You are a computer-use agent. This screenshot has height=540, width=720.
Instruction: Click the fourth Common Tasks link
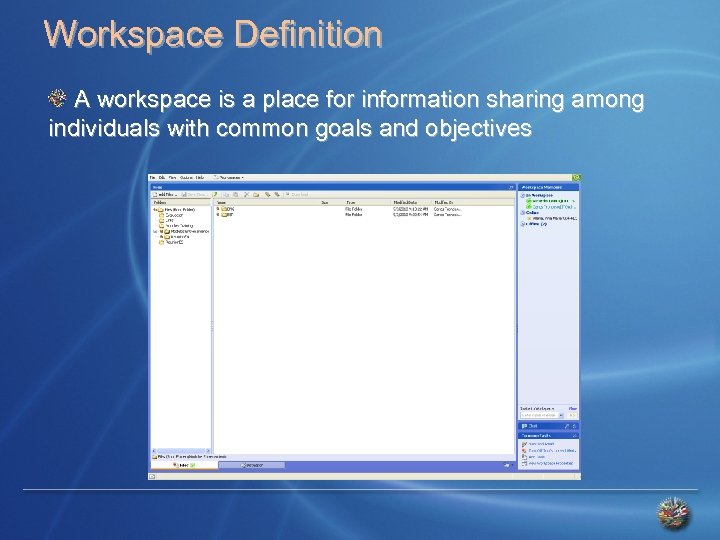click(x=551, y=464)
